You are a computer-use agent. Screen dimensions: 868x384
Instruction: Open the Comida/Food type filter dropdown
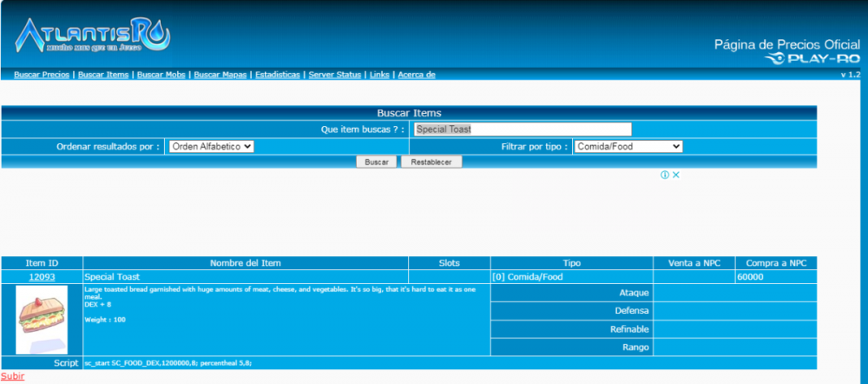tap(628, 147)
